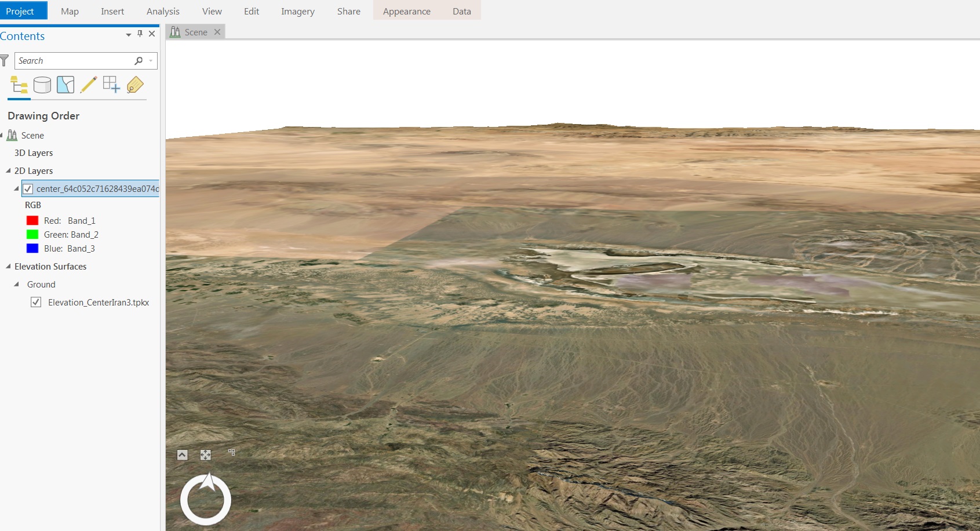
Task: Select List By Data Source view
Action: (x=42, y=85)
